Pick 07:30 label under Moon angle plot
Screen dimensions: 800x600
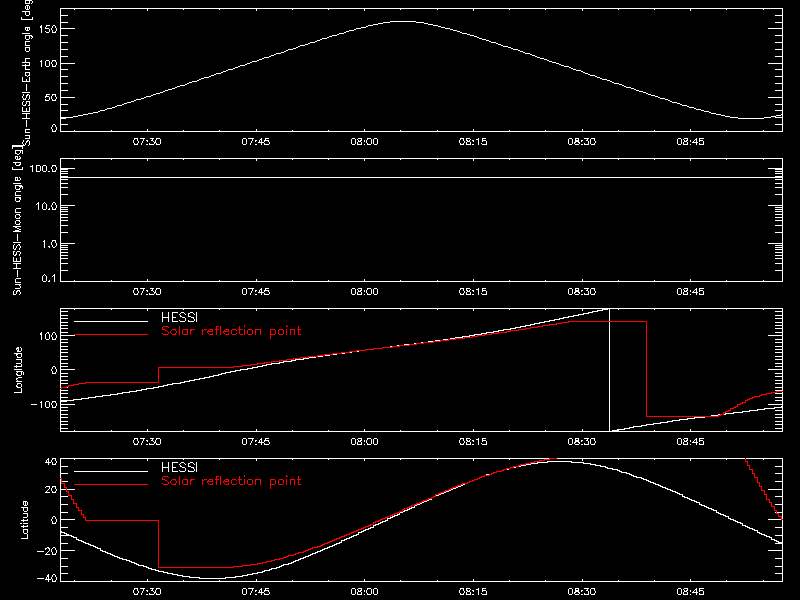(147, 292)
